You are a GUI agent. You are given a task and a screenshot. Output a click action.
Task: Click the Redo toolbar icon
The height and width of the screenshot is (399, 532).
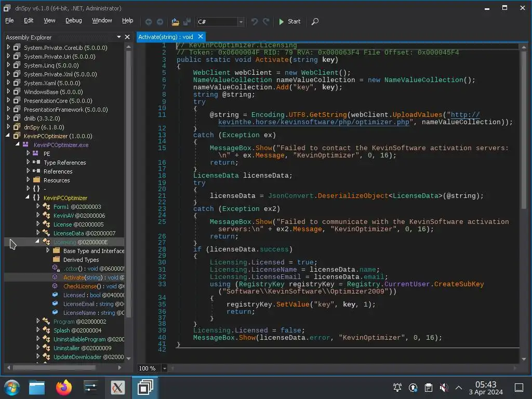coord(266,22)
